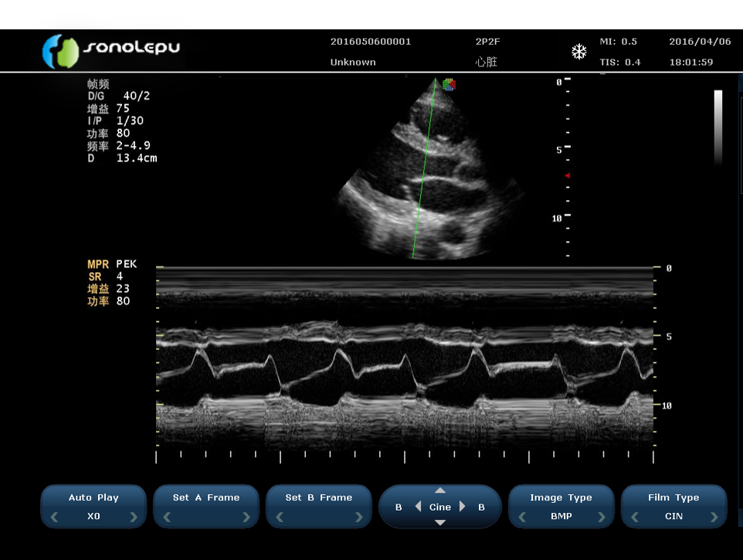743x560 pixels.
Task: Click the B-mode gain value 75
Action: click(123, 108)
